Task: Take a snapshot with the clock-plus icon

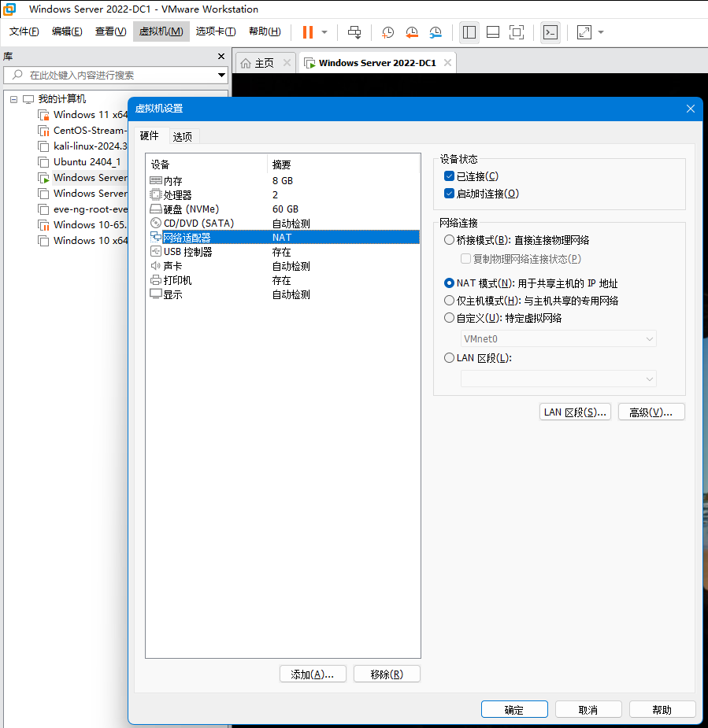Action: 387,32
